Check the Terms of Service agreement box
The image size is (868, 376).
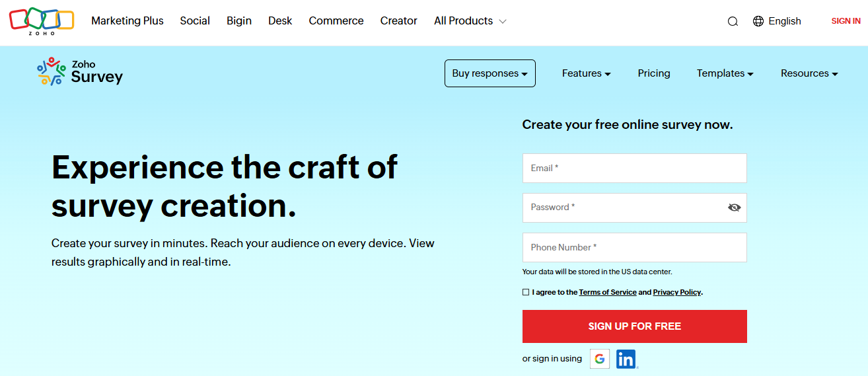(x=526, y=292)
